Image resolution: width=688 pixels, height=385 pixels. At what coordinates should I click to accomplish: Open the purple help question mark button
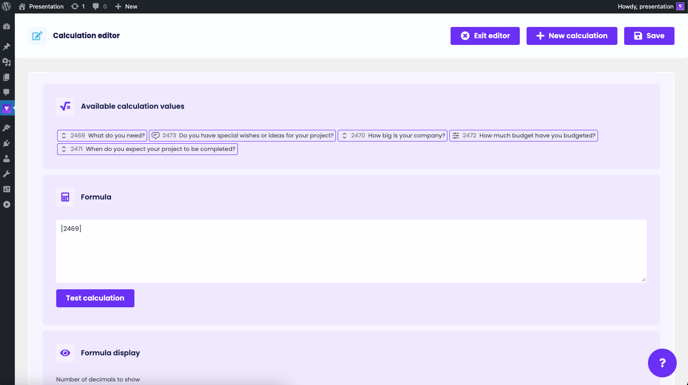click(x=662, y=363)
